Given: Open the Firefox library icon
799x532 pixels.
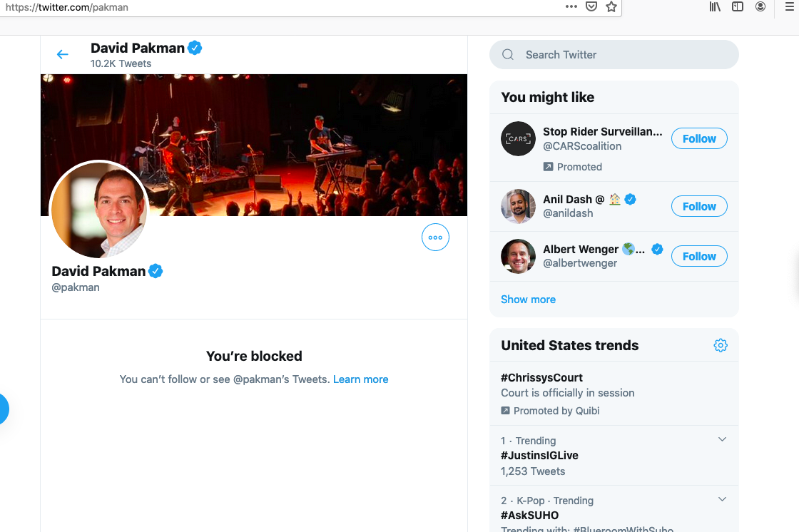Looking at the screenshot, I should (715, 6).
